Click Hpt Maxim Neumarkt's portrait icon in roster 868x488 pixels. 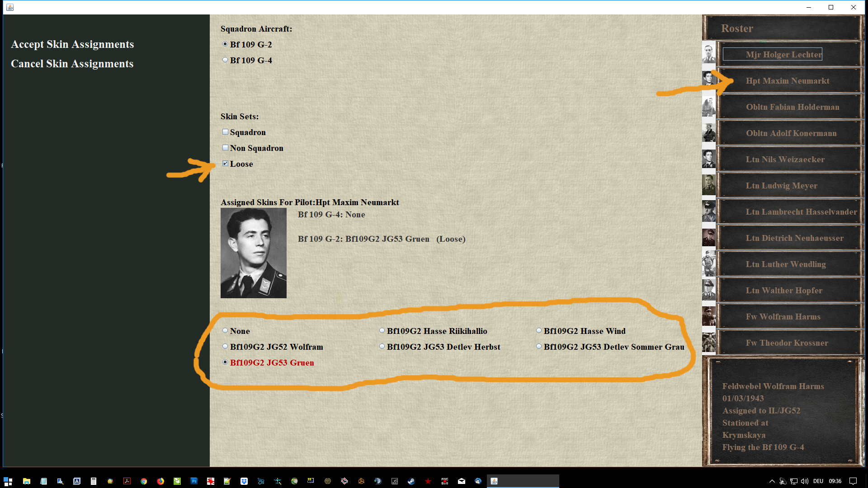click(x=708, y=79)
